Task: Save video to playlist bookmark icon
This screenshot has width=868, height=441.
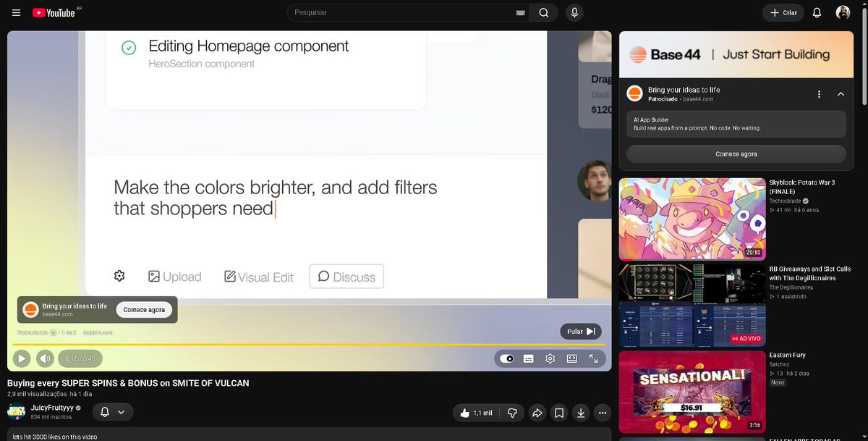Action: pyautogui.click(x=559, y=413)
